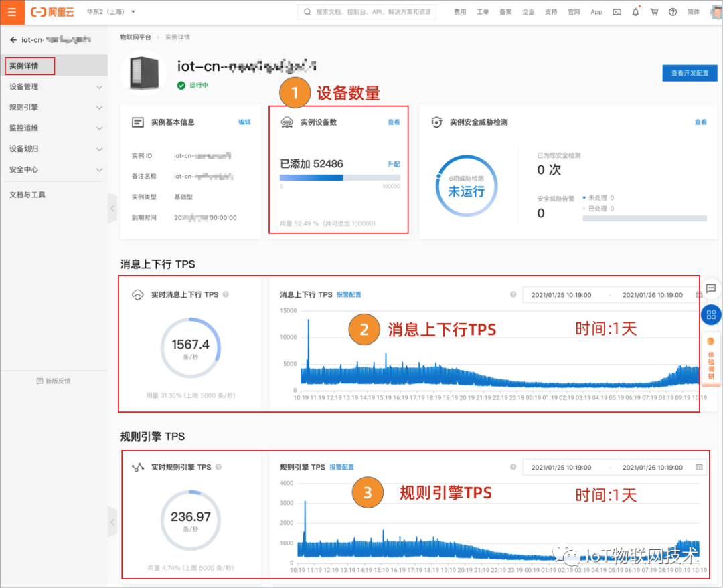Open the 官网 link
The height and width of the screenshot is (588, 723).
pos(574,12)
